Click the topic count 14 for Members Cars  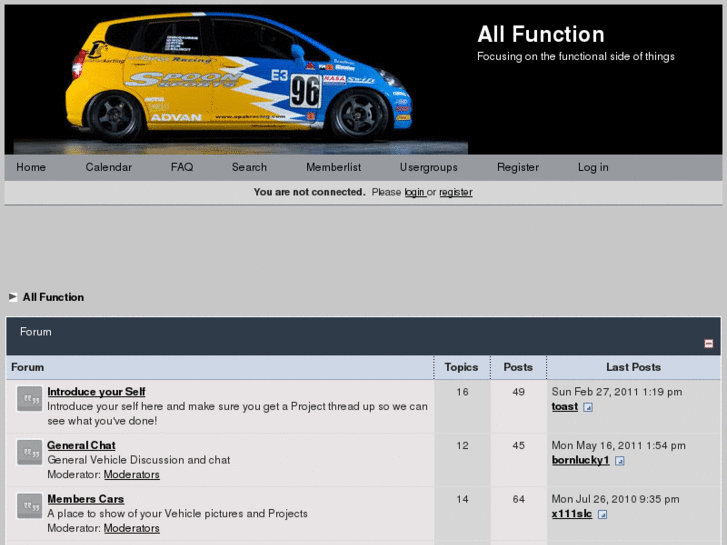coord(462,500)
